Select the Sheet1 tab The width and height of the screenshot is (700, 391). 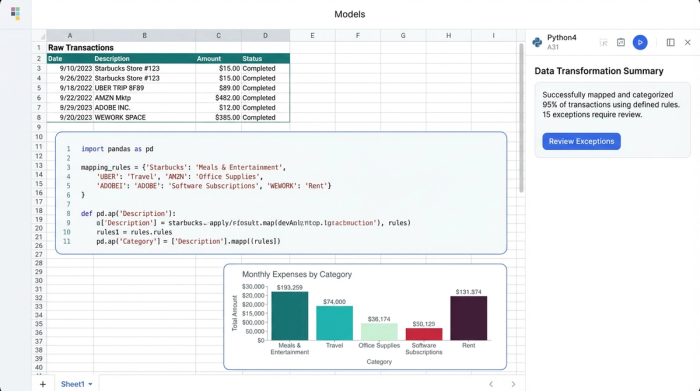pos(73,384)
